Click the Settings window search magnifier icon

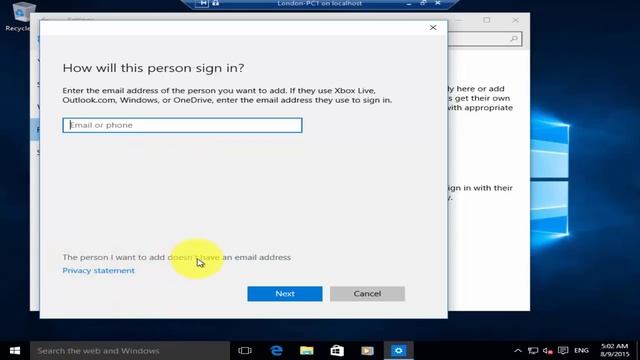click(514, 39)
